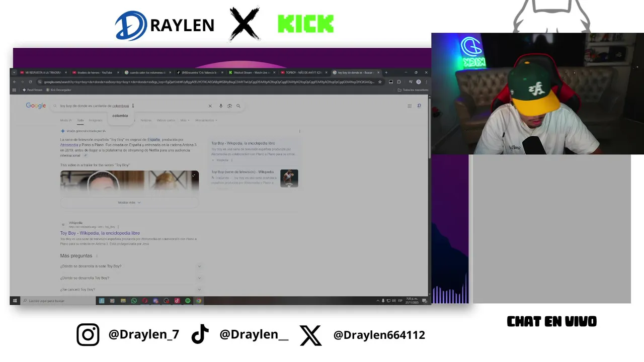Expand '¿Se canceló Toy Boy?' question
Viewport: 644px width, 362px height.
coord(130,290)
